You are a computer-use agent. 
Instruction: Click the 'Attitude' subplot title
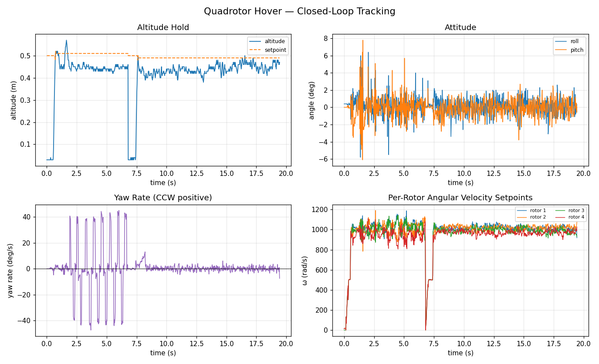click(460, 27)
